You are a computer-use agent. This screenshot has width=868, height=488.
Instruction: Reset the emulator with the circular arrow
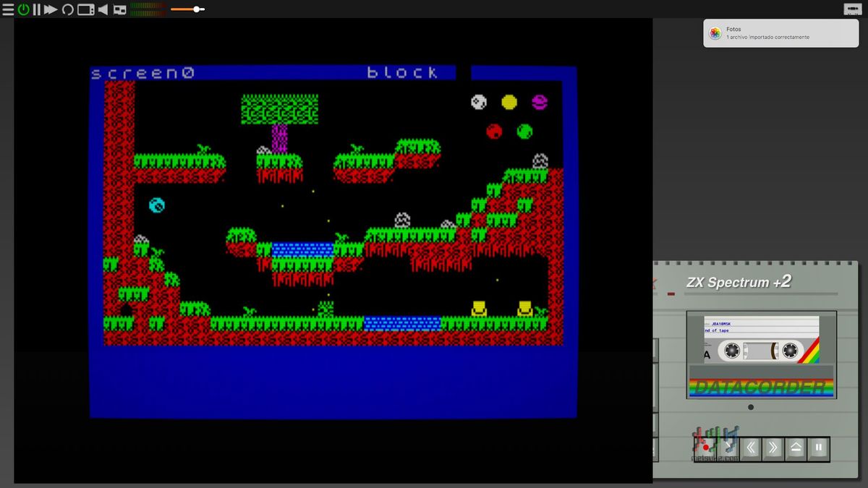click(x=67, y=9)
